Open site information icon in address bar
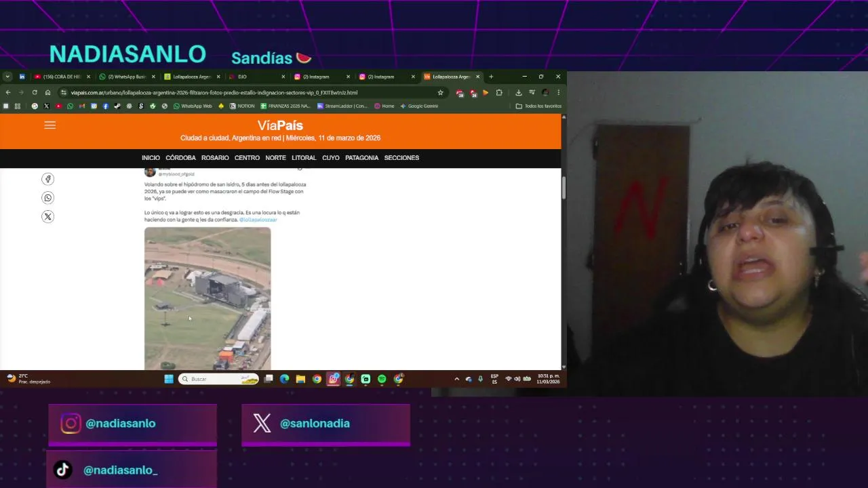The image size is (868, 488). 63,92
